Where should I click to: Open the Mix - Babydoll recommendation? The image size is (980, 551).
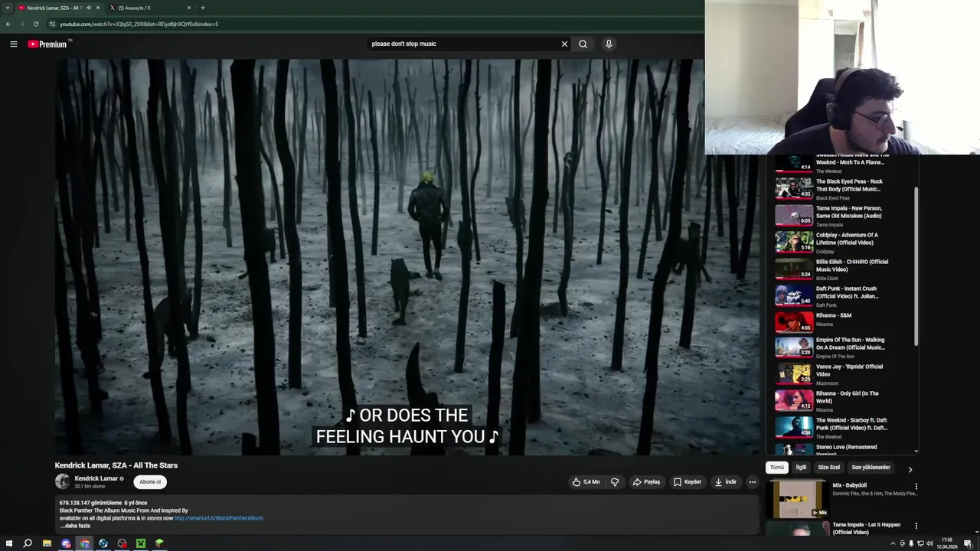[842, 499]
